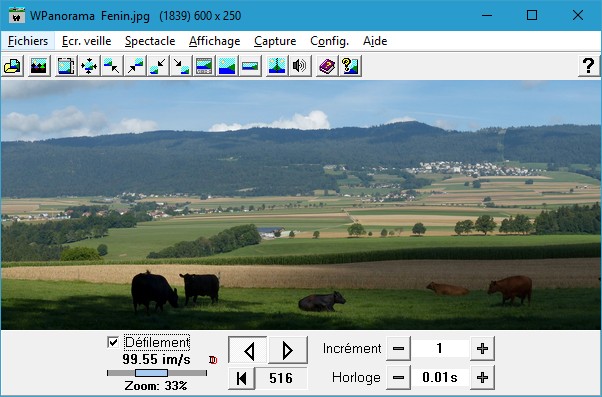Maximize the WPanorama window
This screenshot has height=397, width=602.
(x=532, y=15)
